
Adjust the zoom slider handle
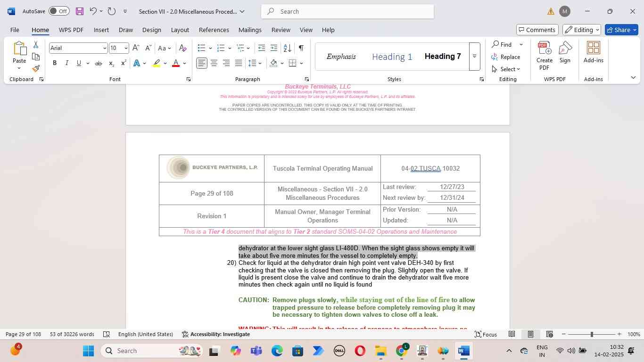[x=592, y=334]
